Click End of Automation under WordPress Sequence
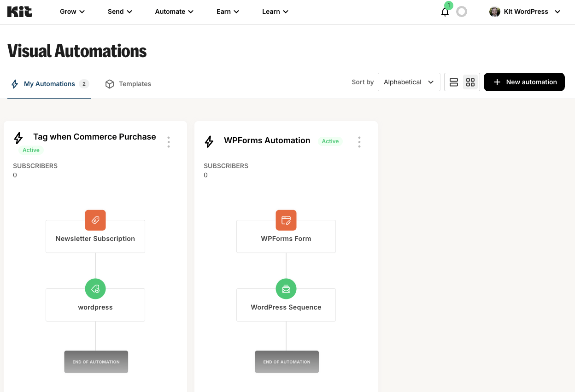The height and width of the screenshot is (392, 575). (287, 362)
